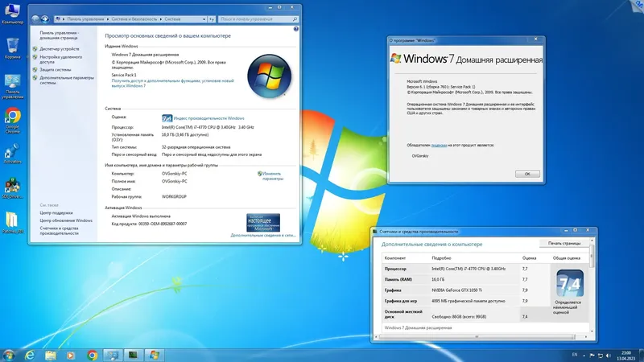Expand chevron after Система и безопасность breadcrumb
Screen dimensions: 644x362
click(x=160, y=19)
